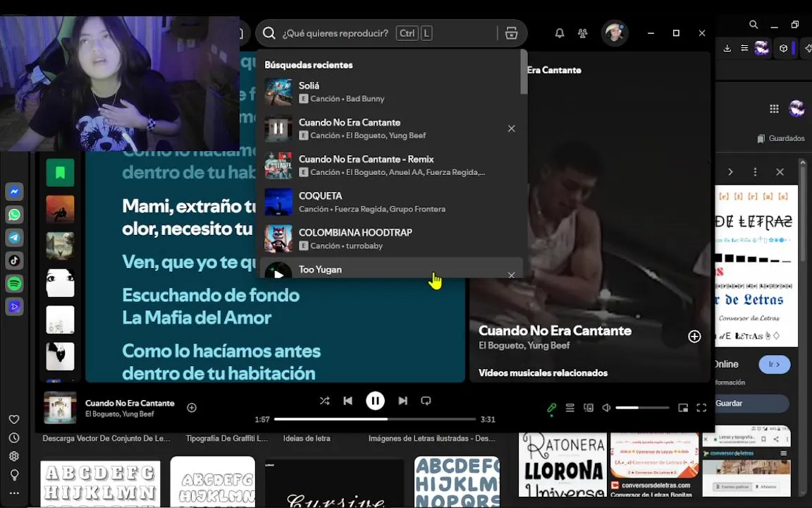Open bookmarks heart in browser sidebar
The width and height of the screenshot is (812, 508).
click(x=14, y=419)
